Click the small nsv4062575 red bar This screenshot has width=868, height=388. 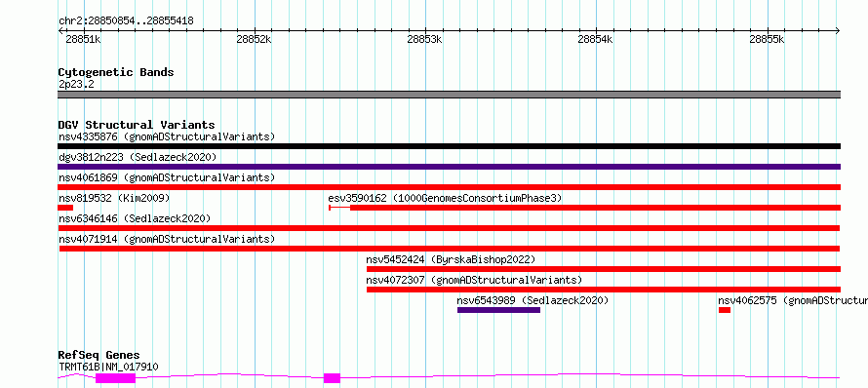click(x=725, y=310)
